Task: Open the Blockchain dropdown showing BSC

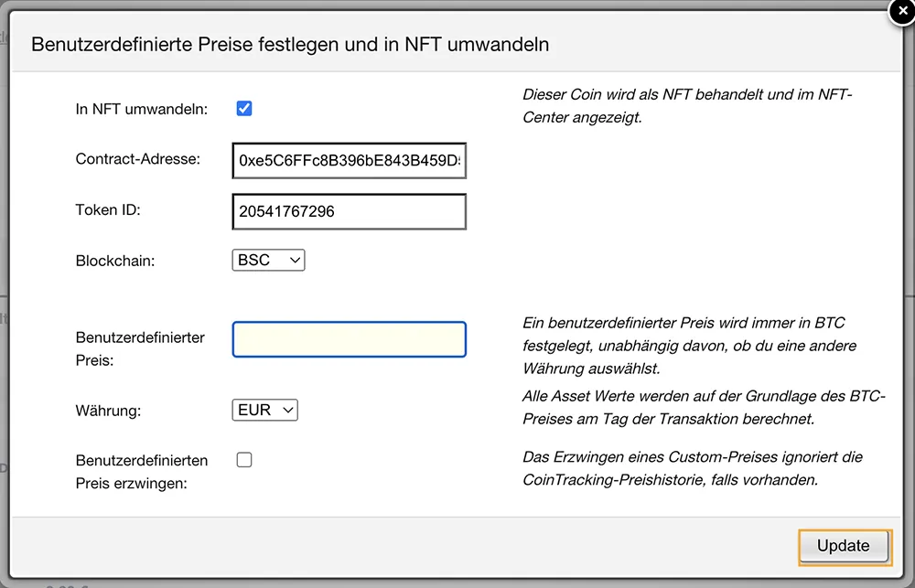Action: (x=268, y=261)
